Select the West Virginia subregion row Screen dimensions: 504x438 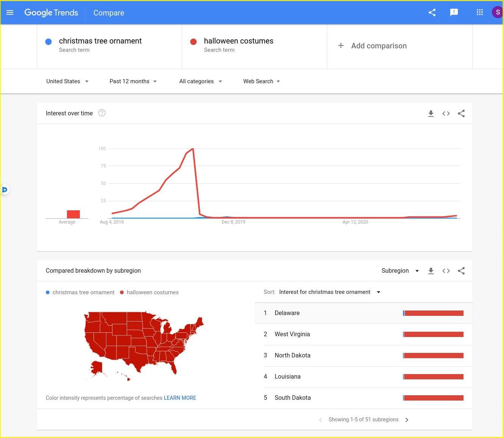(364, 334)
